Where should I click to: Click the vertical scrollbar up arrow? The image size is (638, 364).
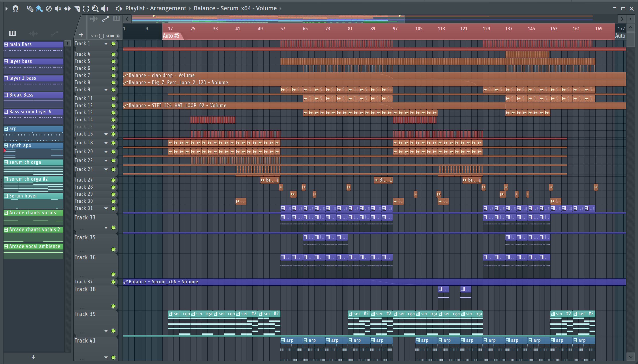tap(631, 27)
